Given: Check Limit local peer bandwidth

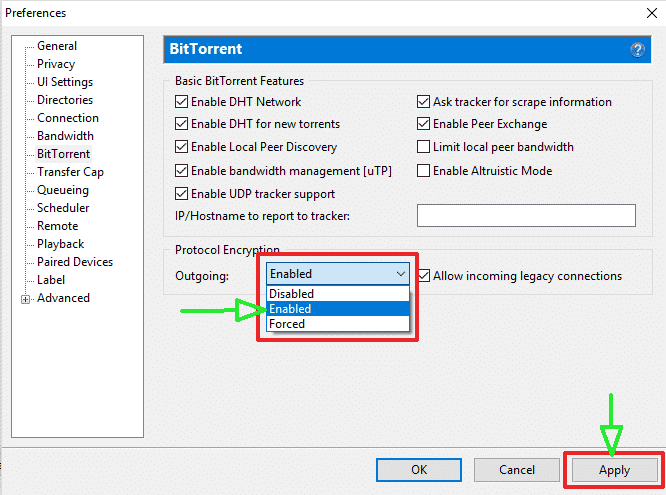Looking at the screenshot, I should [x=423, y=147].
